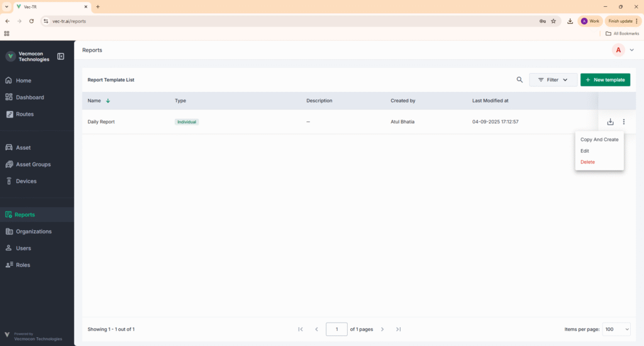Choose Edit from the context menu
This screenshot has width=644, height=346.
click(x=585, y=151)
